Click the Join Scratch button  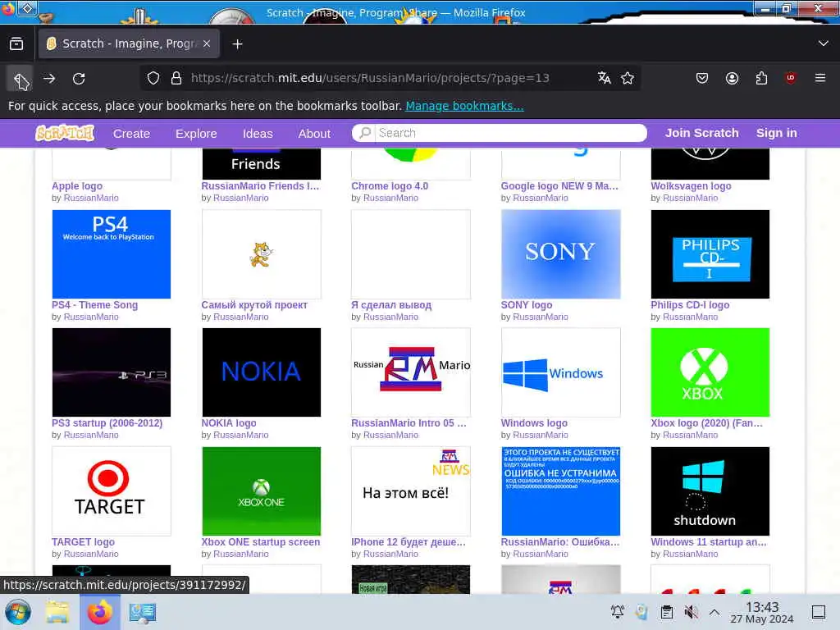[x=702, y=133]
